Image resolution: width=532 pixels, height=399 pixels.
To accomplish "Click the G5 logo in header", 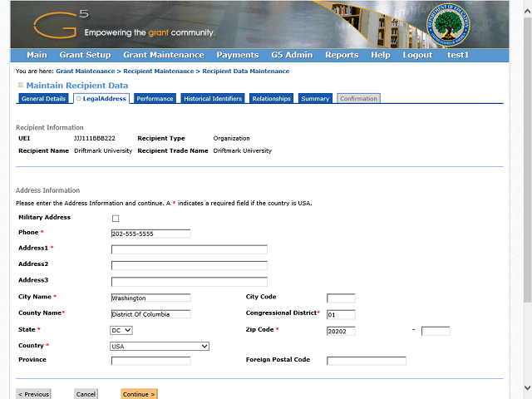I will click(x=61, y=24).
